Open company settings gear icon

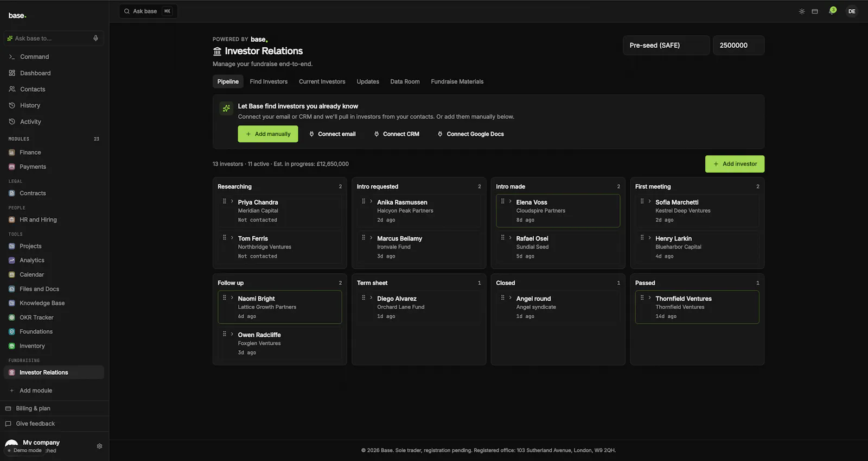coord(99,446)
